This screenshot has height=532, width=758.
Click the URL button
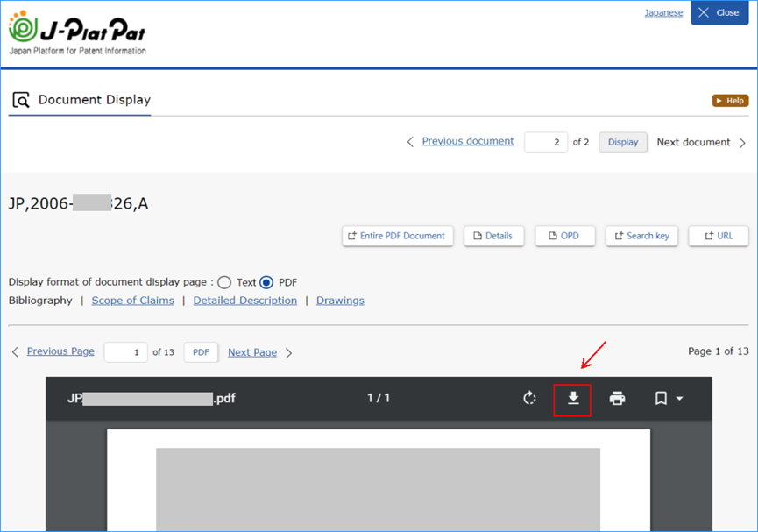click(x=719, y=236)
